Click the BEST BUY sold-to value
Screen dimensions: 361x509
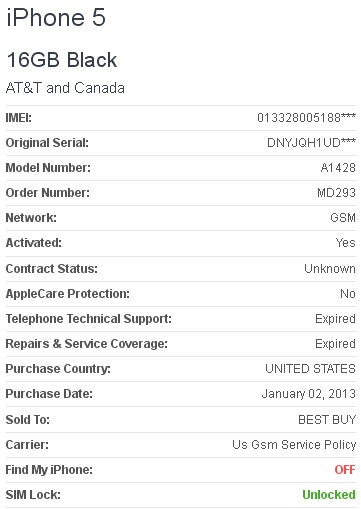click(327, 420)
